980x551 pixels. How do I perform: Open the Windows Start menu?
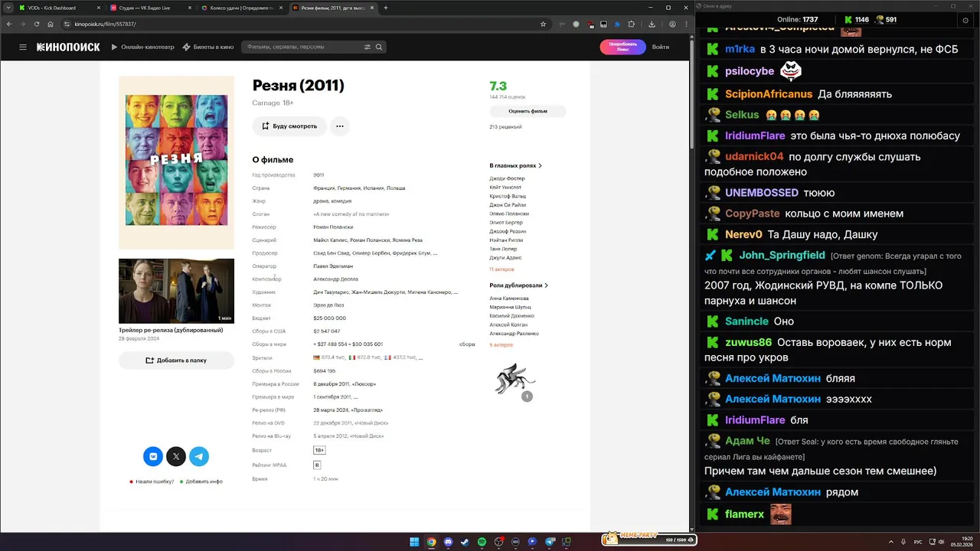pos(414,542)
